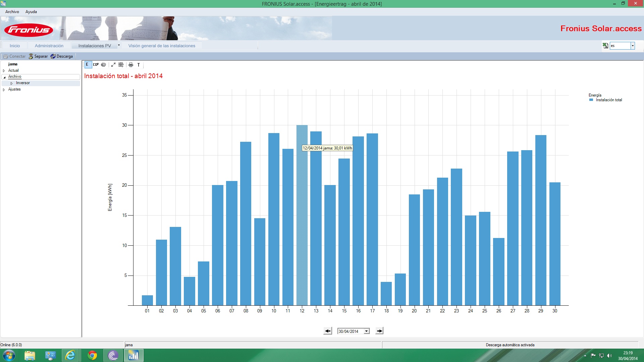Open Visión general de las instalaciones
The width and height of the screenshot is (644, 362).
click(162, 46)
